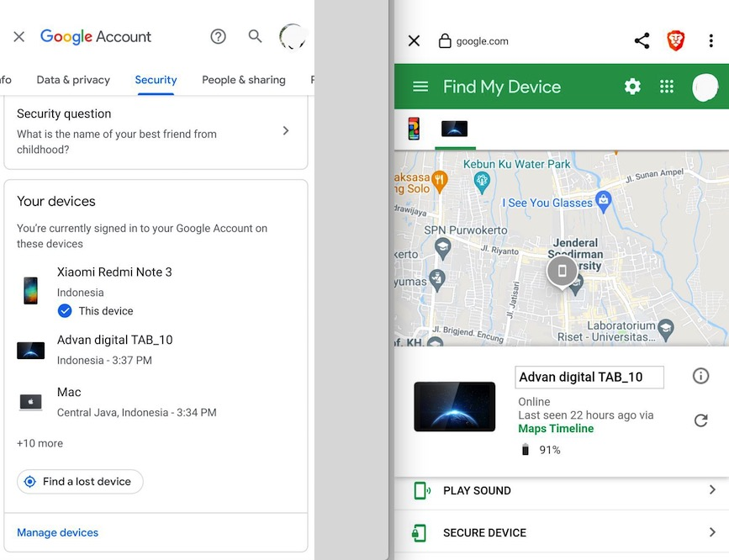
Task: Switch to Data & privacy tab
Action: [x=73, y=80]
